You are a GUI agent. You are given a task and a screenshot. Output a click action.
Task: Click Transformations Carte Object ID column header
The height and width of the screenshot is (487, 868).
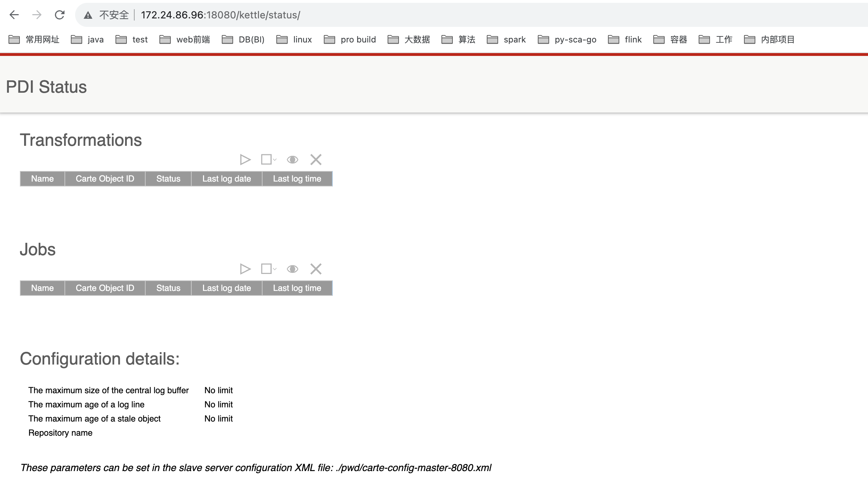click(x=105, y=179)
